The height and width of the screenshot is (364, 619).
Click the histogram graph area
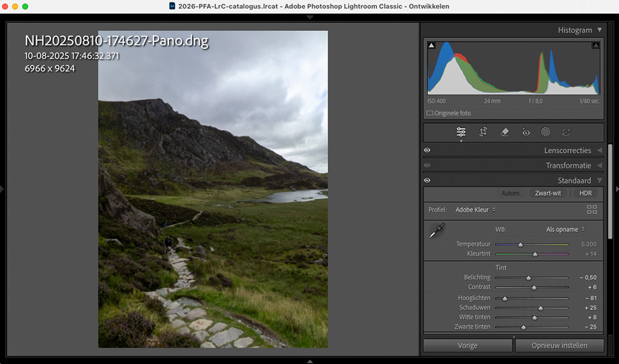point(514,68)
